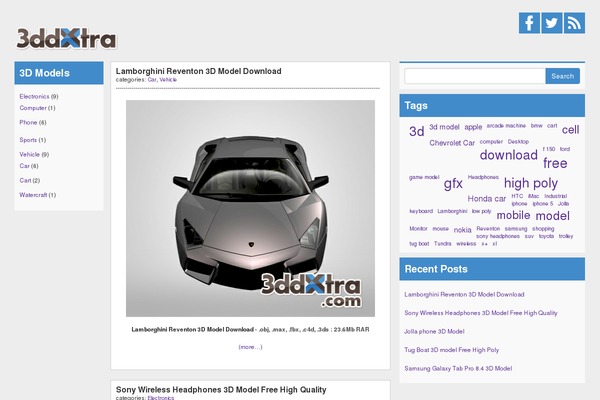Select the 'Reventon' tag
600x400 pixels.
pyautogui.click(x=488, y=229)
